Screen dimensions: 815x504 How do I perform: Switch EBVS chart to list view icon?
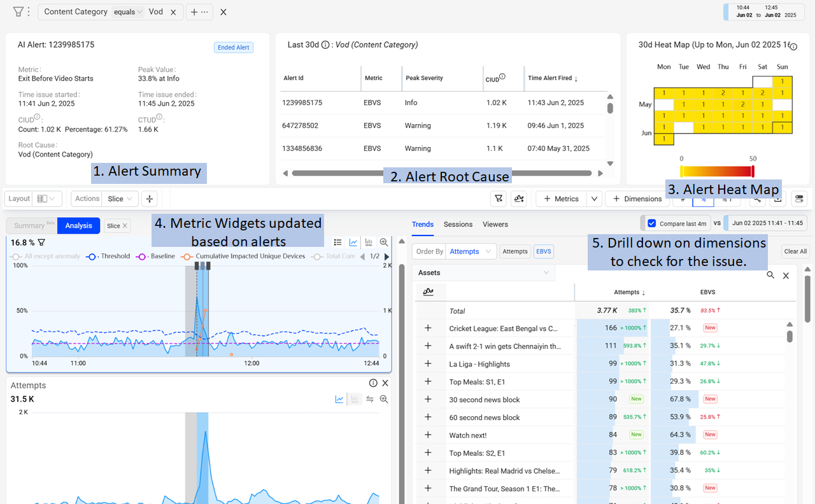[x=338, y=242]
